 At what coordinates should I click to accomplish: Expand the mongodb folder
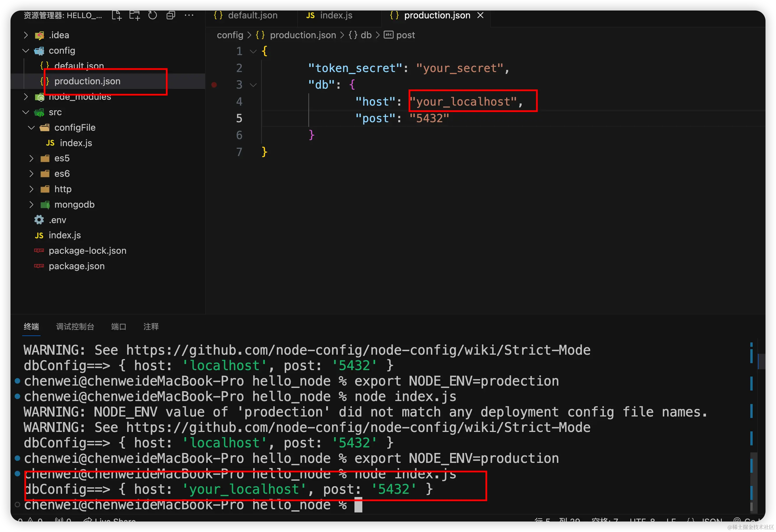click(74, 204)
